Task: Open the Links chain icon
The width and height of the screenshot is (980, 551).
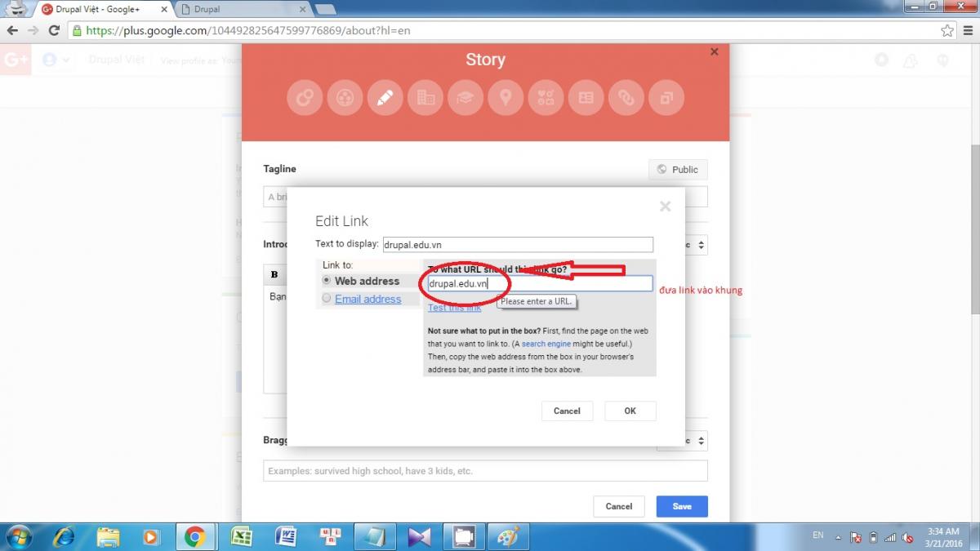Action: [x=626, y=98]
